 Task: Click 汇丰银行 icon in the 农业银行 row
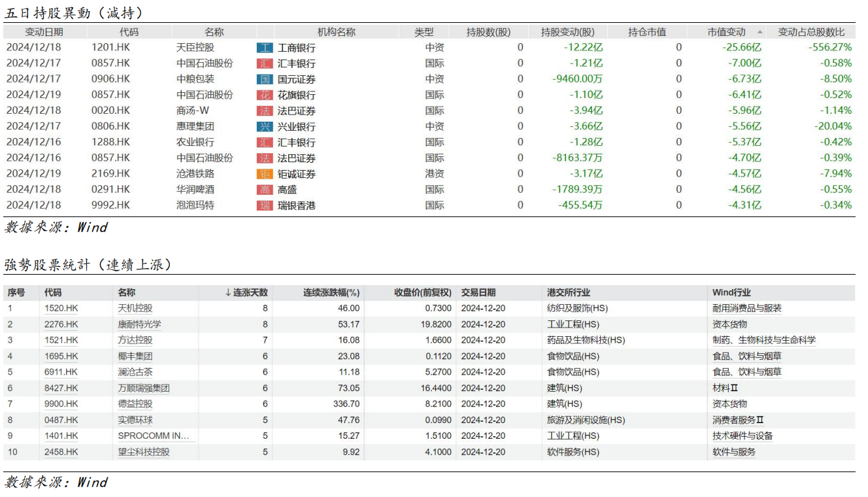point(264,142)
